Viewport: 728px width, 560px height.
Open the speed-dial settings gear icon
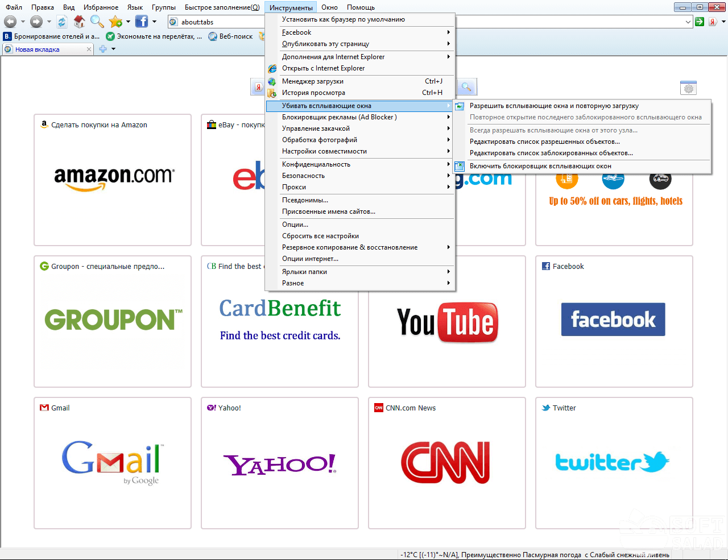pyautogui.click(x=688, y=88)
